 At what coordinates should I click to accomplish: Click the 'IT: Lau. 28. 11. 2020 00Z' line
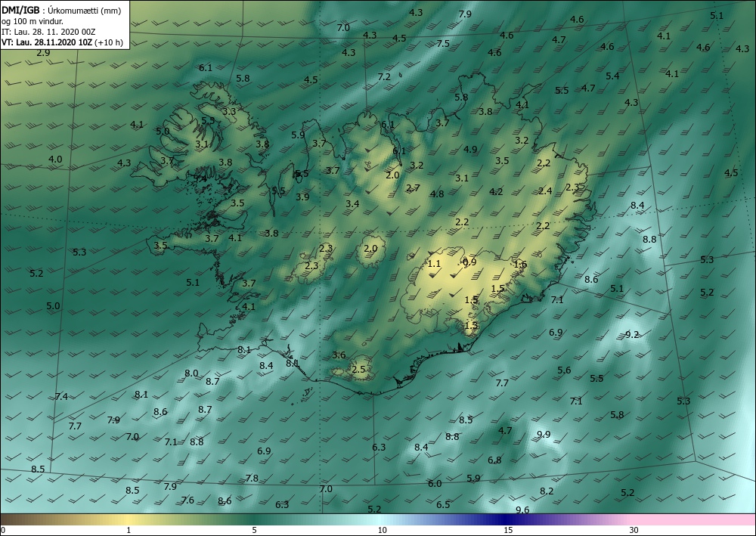[48, 32]
